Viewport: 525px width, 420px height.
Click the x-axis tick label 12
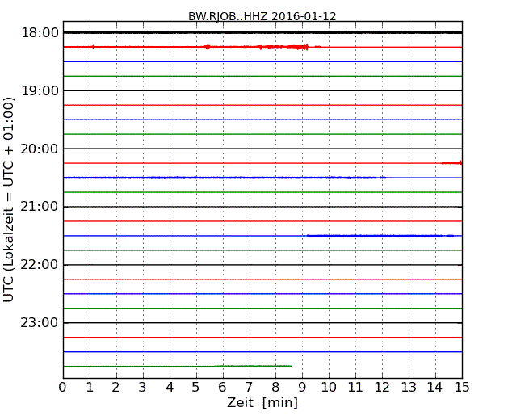[382, 387]
